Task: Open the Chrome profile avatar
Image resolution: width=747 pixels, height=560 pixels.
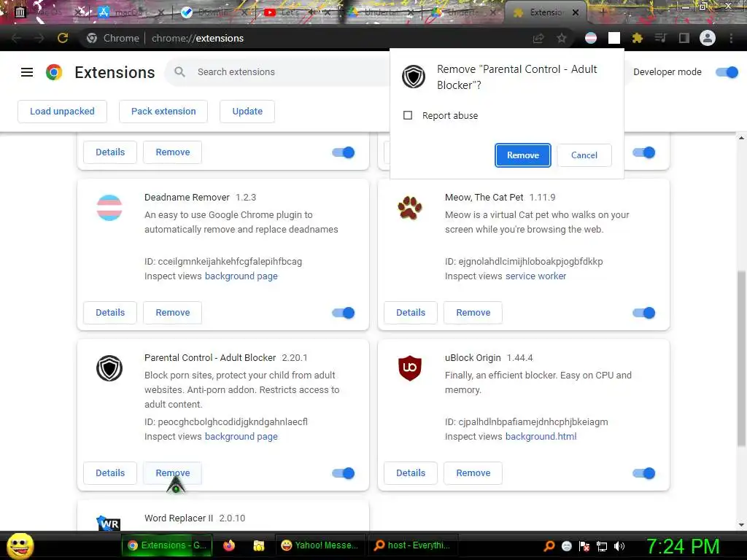Action: tap(708, 38)
